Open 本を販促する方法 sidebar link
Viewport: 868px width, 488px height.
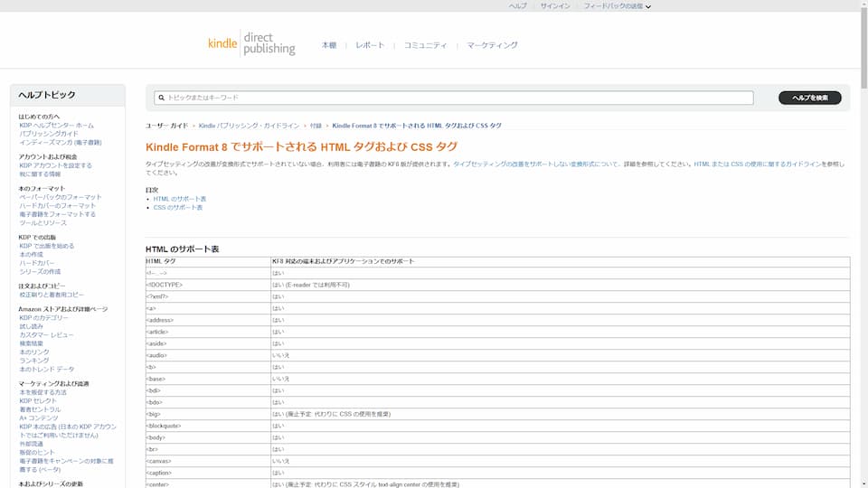click(x=42, y=392)
